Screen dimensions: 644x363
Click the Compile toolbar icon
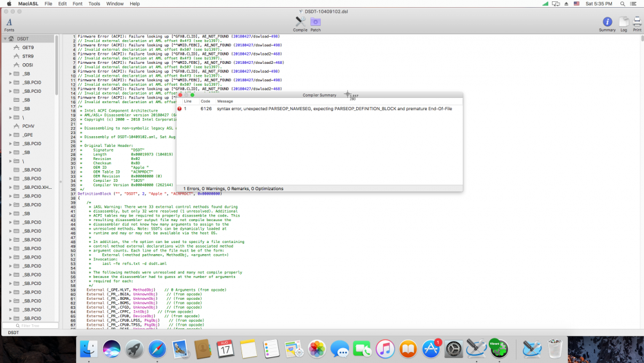(300, 24)
